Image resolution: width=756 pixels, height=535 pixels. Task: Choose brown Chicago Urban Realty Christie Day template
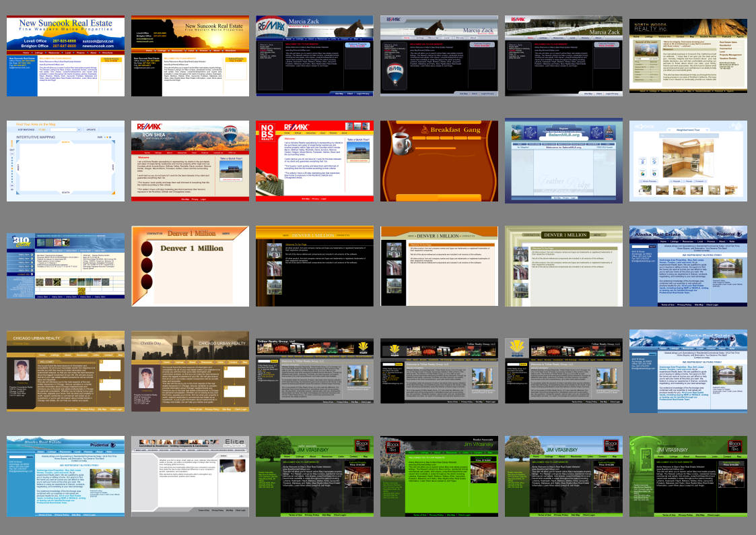190,371
